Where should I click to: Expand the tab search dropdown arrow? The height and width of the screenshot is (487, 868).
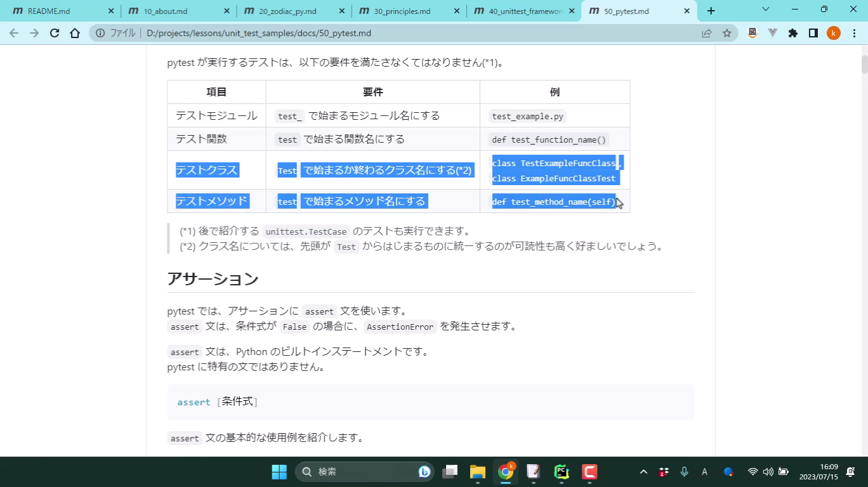(765, 10)
